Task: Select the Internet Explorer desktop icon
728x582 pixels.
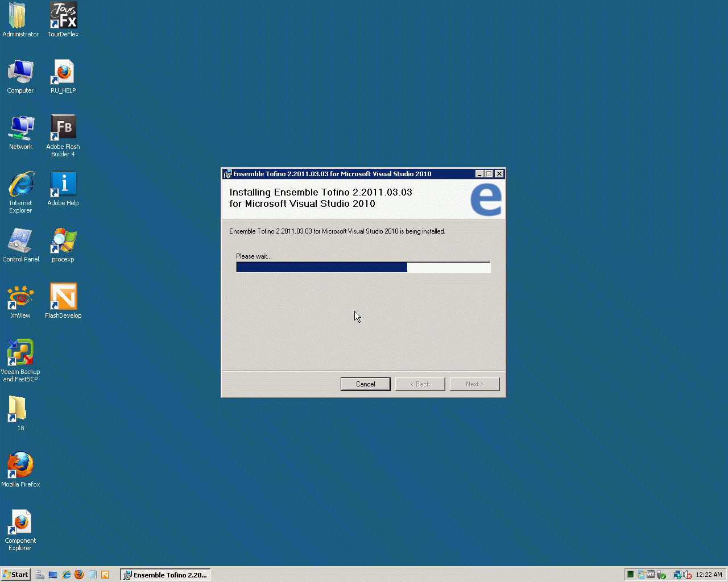Action: 20,192
